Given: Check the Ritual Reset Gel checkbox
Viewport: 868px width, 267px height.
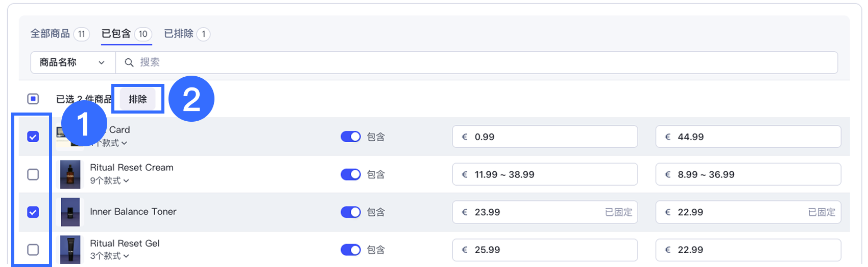Looking at the screenshot, I should tap(33, 250).
